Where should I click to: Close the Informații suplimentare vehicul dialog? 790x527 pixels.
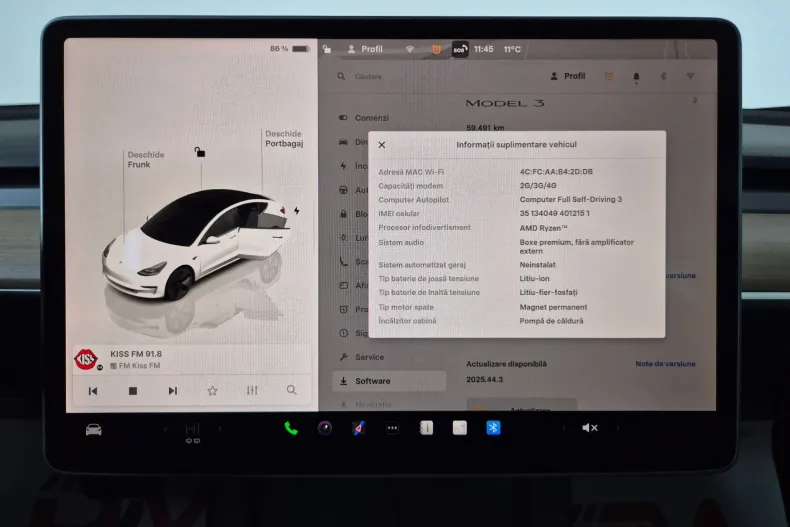[x=382, y=145]
